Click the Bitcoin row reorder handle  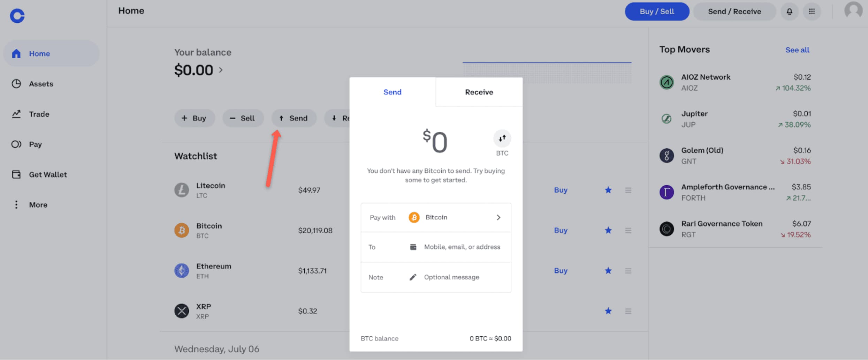[x=628, y=230]
